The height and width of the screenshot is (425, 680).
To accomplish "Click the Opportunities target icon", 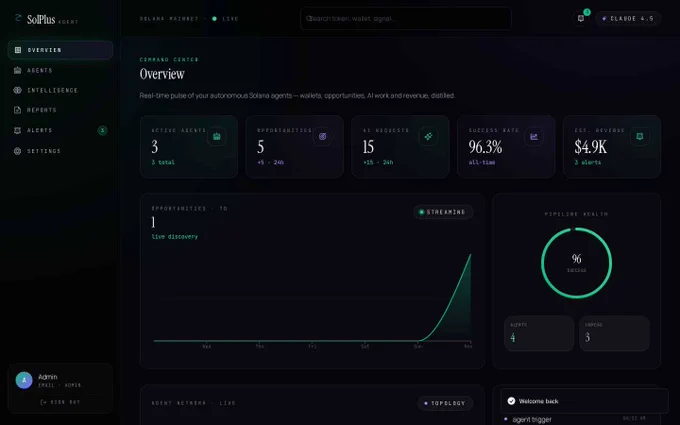I will [322, 137].
